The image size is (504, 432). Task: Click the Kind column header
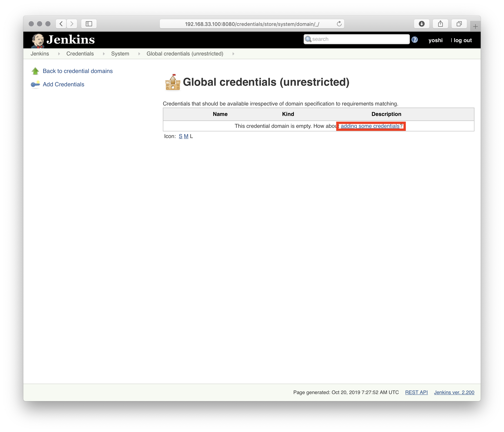pyautogui.click(x=288, y=114)
